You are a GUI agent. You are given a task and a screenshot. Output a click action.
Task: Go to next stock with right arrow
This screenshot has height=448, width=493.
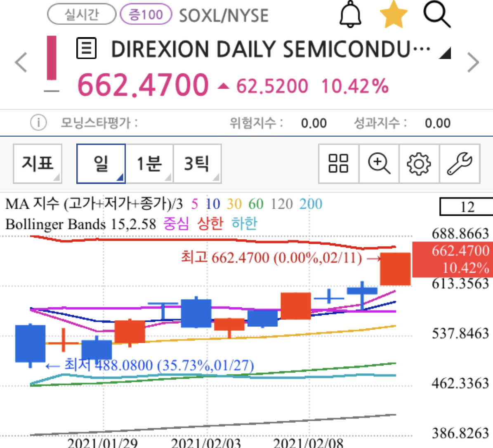tap(473, 63)
